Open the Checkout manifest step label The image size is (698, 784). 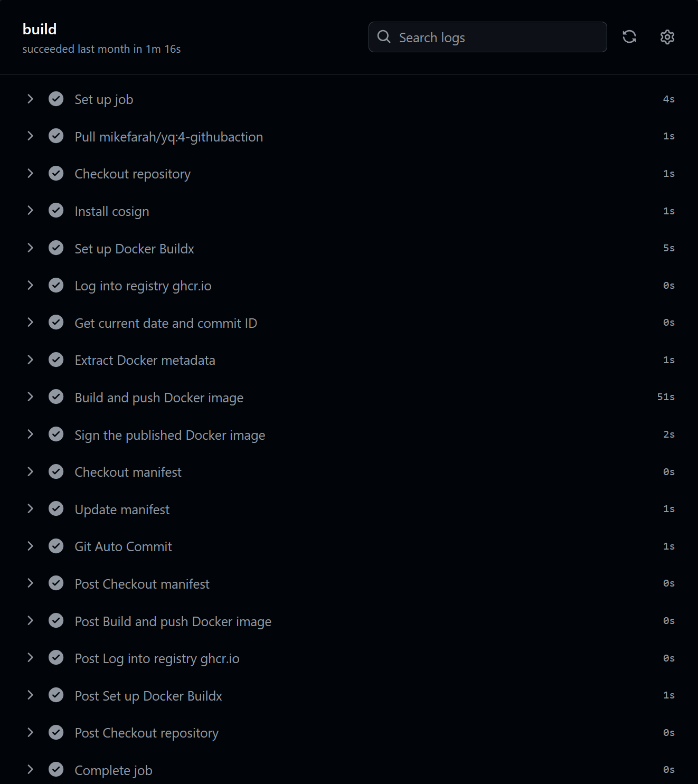[128, 472]
